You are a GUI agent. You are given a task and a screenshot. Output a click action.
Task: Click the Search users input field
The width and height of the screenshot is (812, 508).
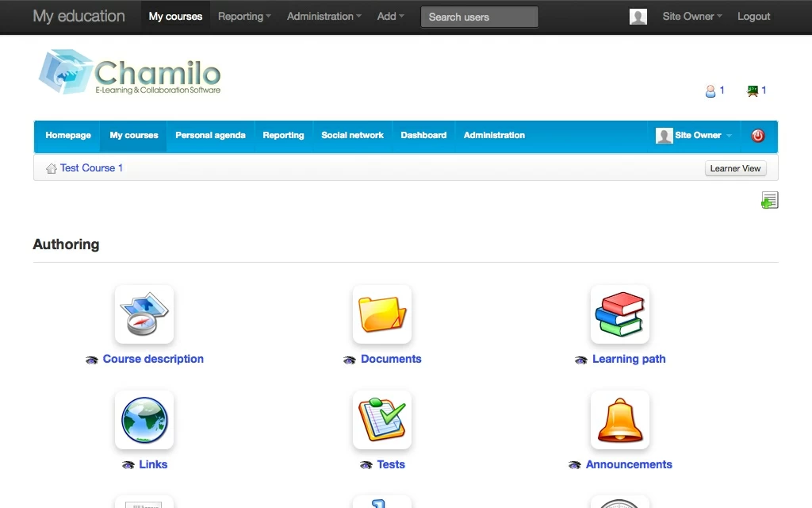point(479,17)
